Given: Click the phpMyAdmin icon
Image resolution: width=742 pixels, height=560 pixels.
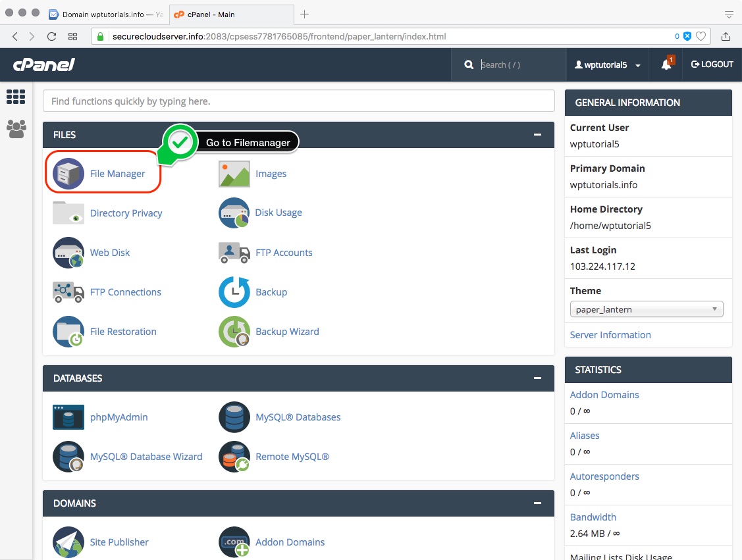Looking at the screenshot, I should click(68, 417).
